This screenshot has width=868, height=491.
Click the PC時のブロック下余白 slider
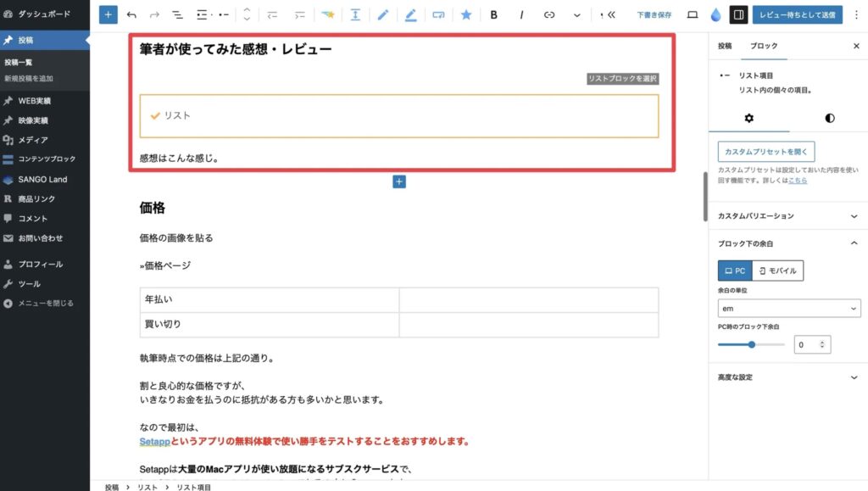point(751,344)
